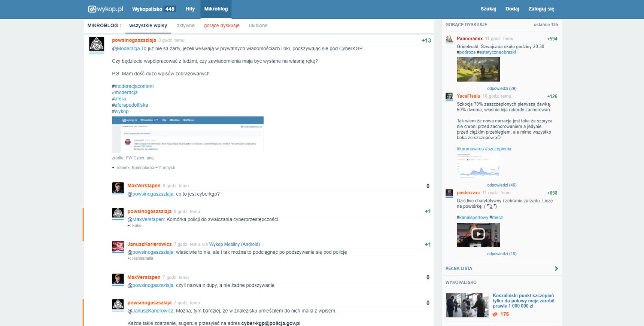The width and height of the screenshot is (644, 326).
Task: Switch to ulubione tab
Action: coord(258,25)
